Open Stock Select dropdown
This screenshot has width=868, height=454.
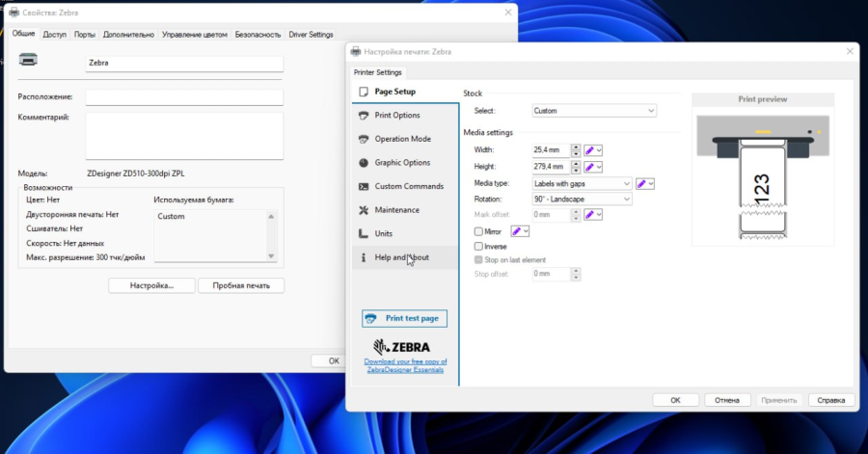point(594,111)
